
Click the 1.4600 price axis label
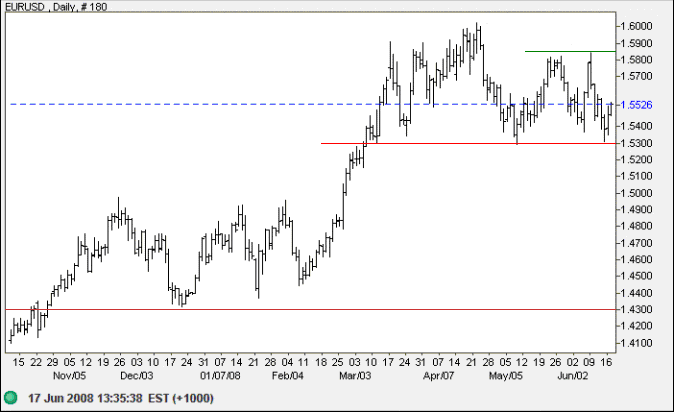point(636,259)
